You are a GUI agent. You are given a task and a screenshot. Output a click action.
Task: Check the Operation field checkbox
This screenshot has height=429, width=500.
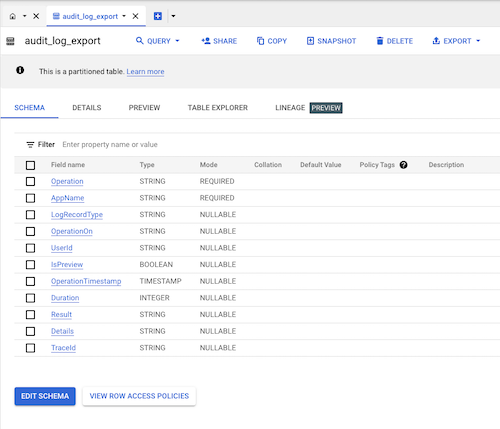30,181
